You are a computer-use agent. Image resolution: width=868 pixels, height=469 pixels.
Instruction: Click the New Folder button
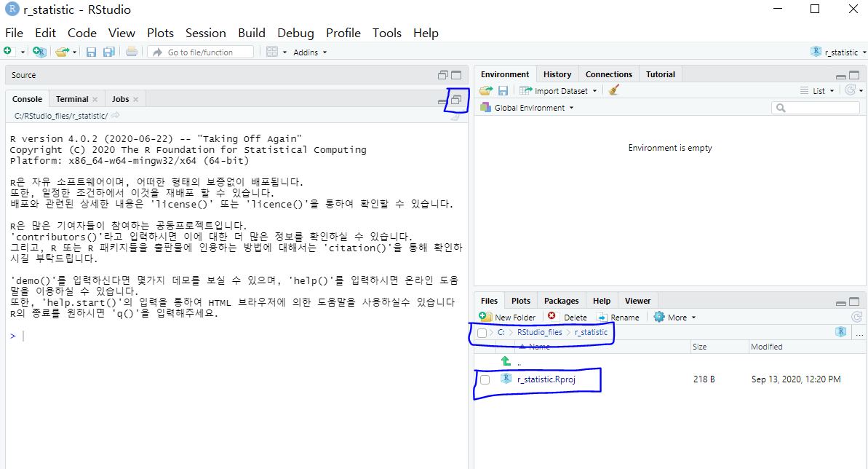(x=508, y=317)
